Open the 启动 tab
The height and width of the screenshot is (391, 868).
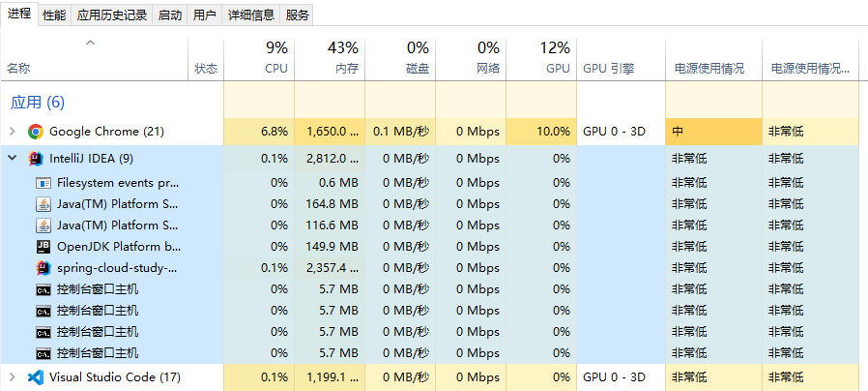[x=169, y=15]
